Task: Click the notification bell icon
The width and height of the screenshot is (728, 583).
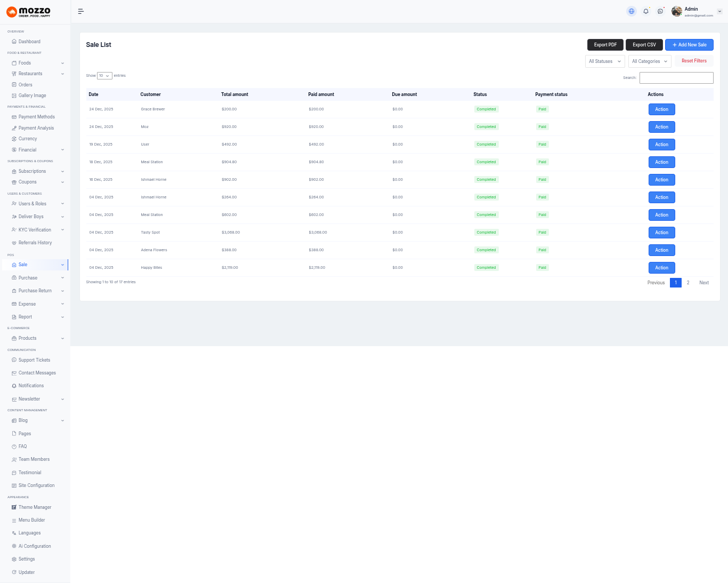Action: [x=646, y=11]
